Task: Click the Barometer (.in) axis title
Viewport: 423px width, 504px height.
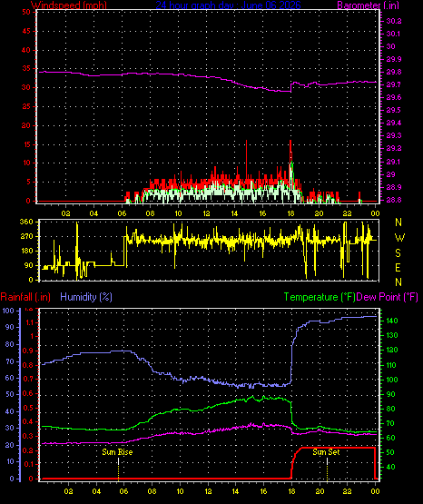Action: click(x=368, y=5)
